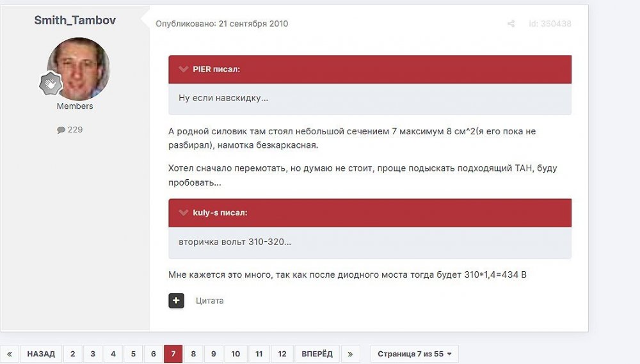
Task: Click the plus multi-quote button
Action: click(x=177, y=300)
